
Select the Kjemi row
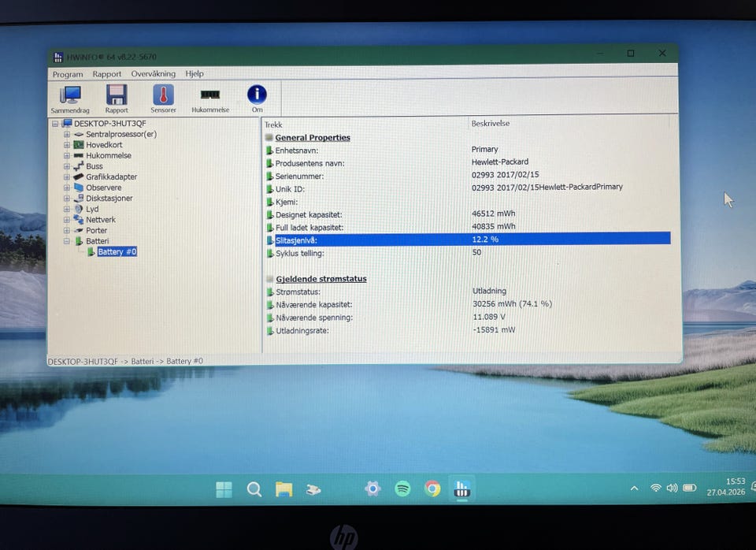(468, 202)
